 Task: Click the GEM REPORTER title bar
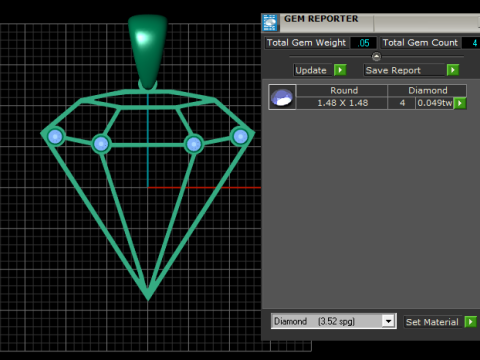370,23
